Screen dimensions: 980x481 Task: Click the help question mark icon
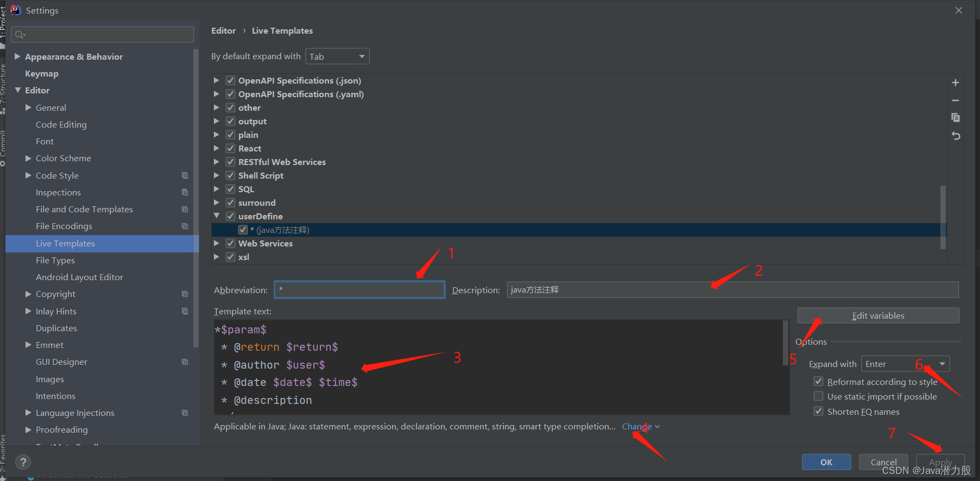pyautogui.click(x=23, y=462)
